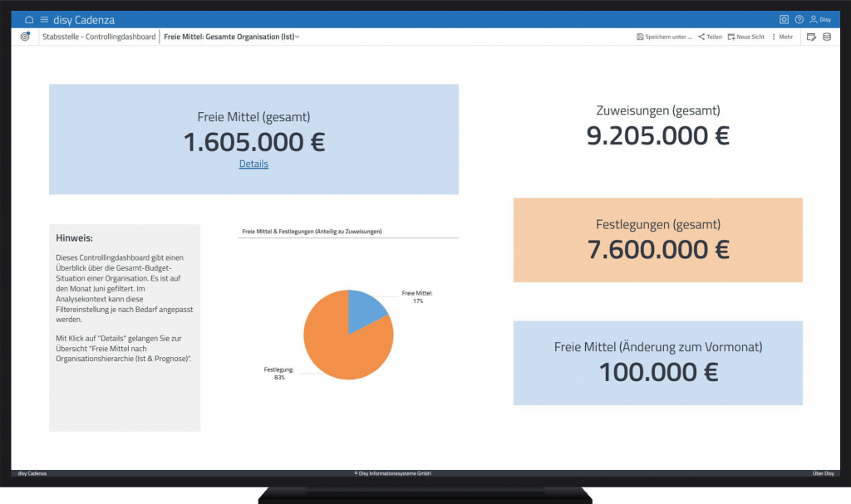The height and width of the screenshot is (504, 851).
Task: Share the view using Teilen
Action: (710, 37)
